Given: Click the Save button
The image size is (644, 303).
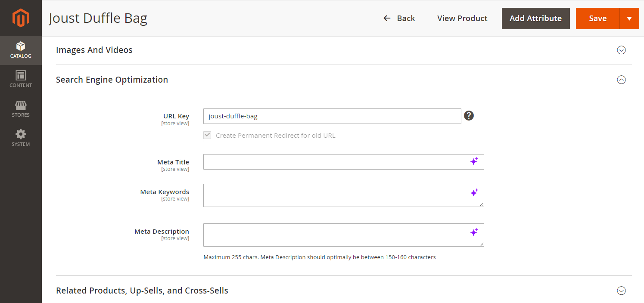Looking at the screenshot, I should pos(597,19).
